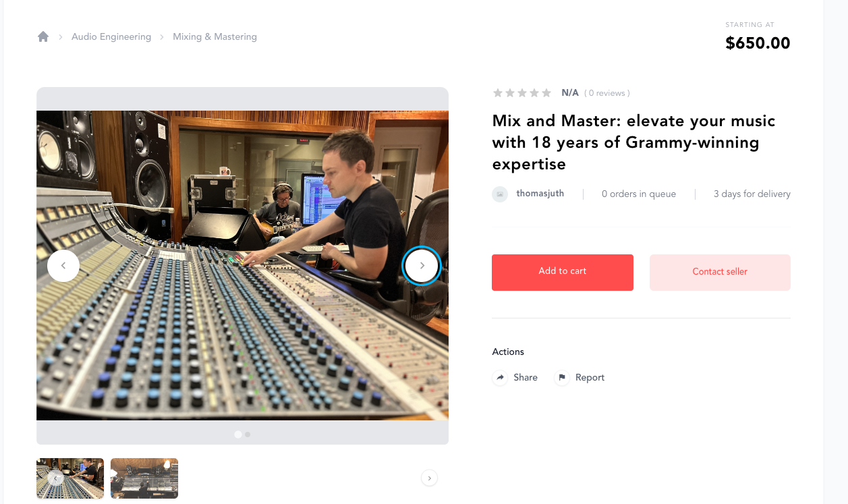Advance the thumbnail strip with right arrow
Viewport: 848px width, 504px height.
[x=429, y=478]
